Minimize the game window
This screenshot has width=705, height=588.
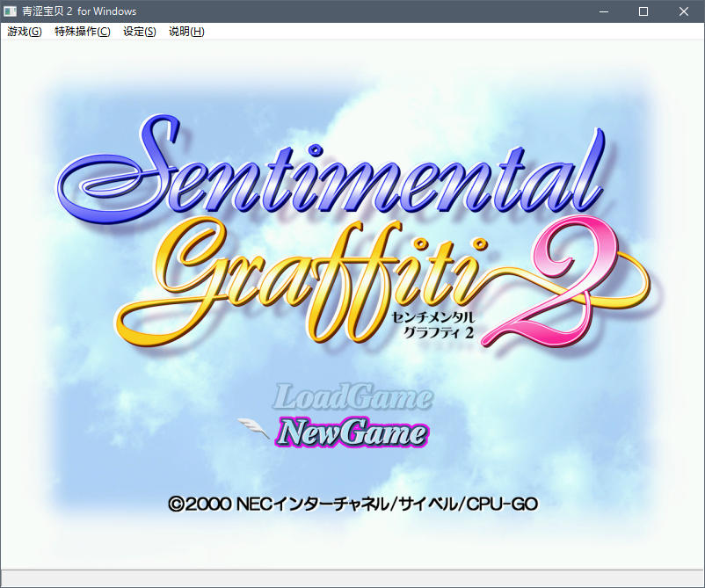[604, 11]
